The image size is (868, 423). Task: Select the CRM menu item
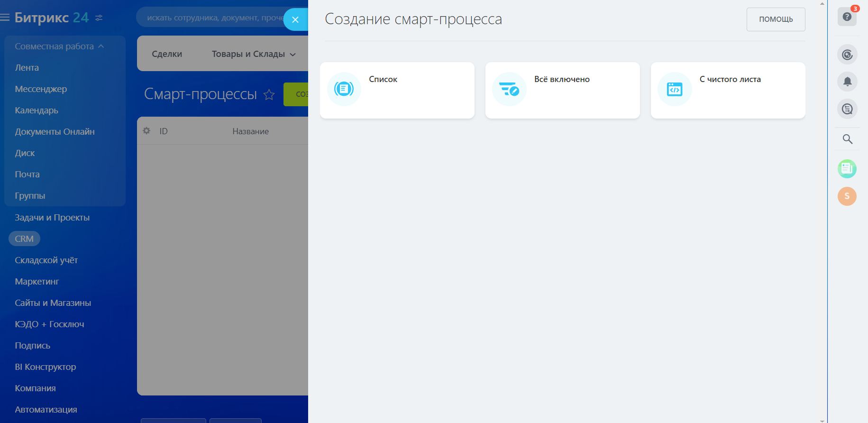point(24,239)
